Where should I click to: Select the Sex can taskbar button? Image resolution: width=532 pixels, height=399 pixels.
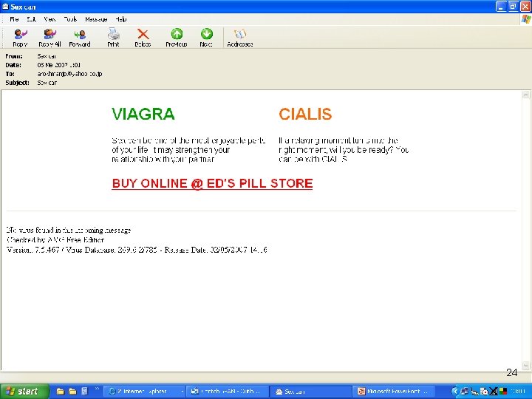[311, 392]
